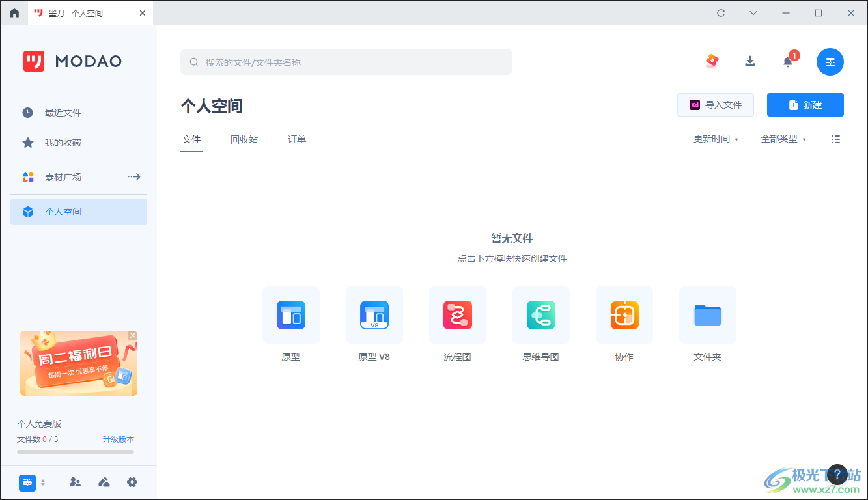The width and height of the screenshot is (868, 500).
Task: Create a folder with the 文件夹 icon
Action: pyautogui.click(x=707, y=315)
